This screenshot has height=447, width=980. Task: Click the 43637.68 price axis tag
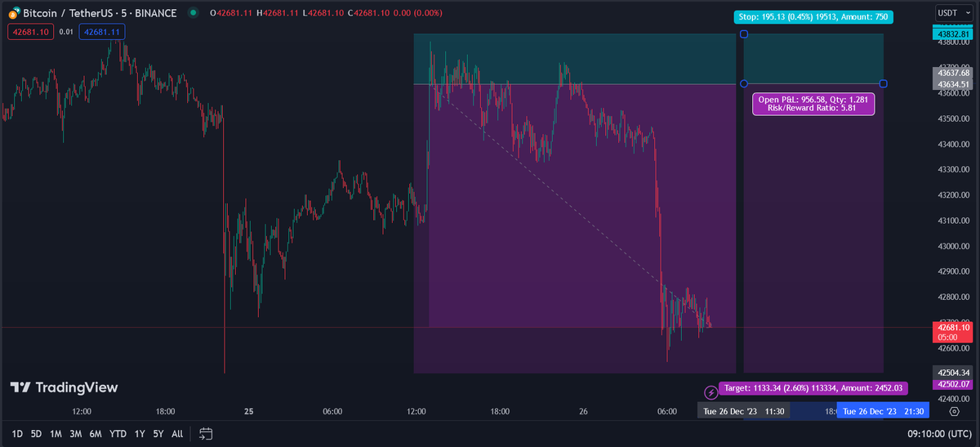[x=954, y=73]
